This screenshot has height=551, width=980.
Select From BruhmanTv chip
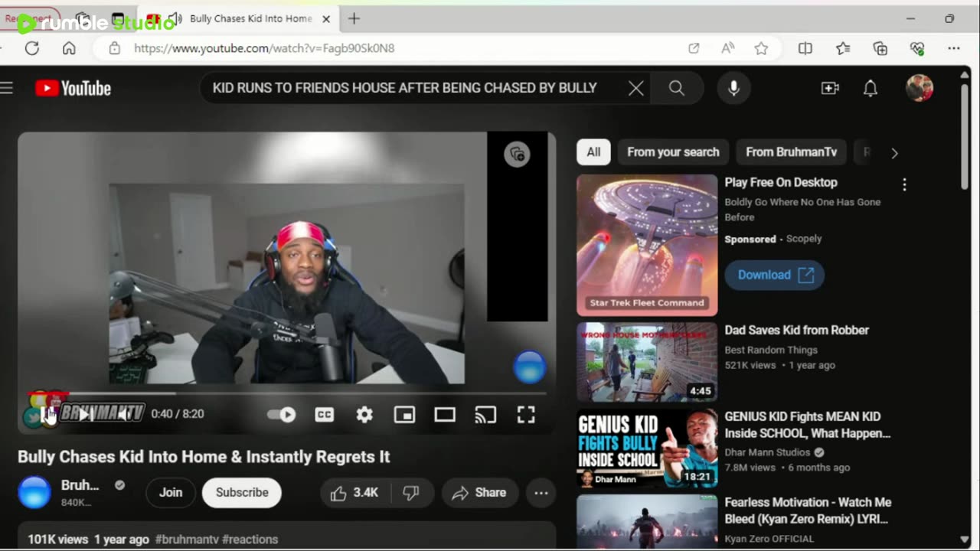791,152
